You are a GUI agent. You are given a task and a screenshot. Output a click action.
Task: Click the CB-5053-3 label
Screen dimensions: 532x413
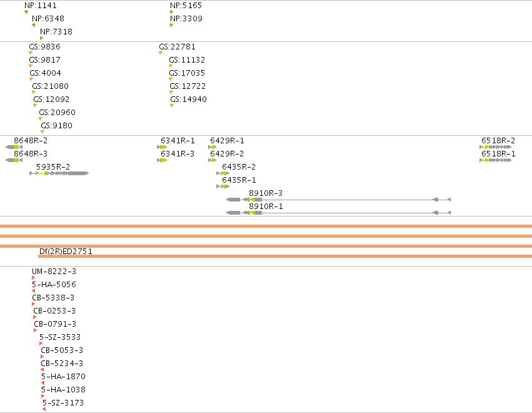(x=62, y=350)
